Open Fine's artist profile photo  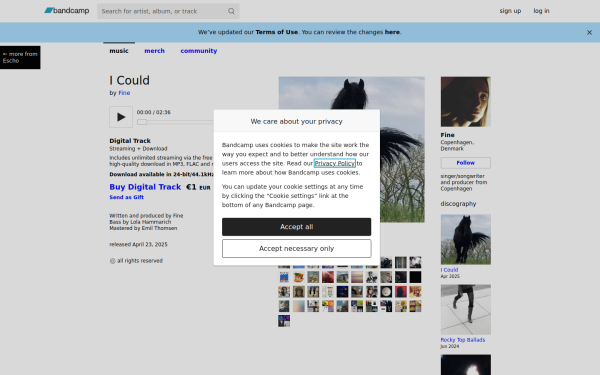[x=465, y=102]
